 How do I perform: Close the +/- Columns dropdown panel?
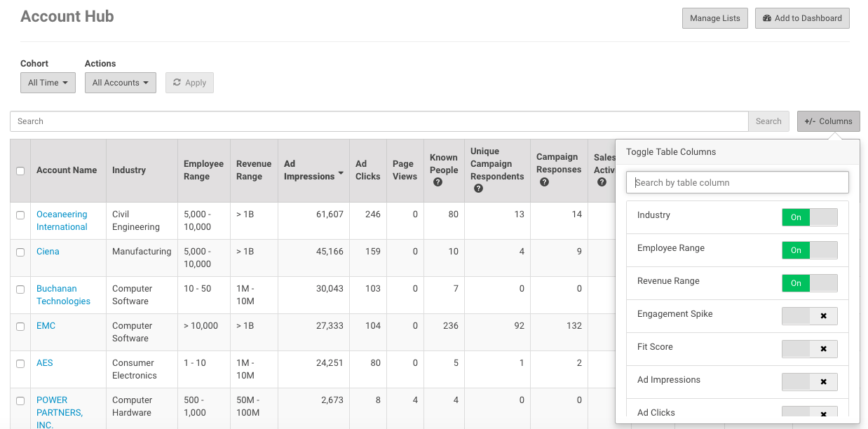(x=828, y=121)
